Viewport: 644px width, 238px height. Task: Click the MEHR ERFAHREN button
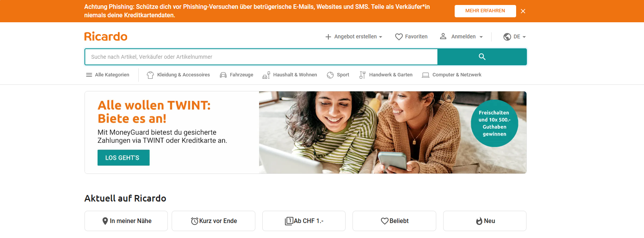(485, 11)
